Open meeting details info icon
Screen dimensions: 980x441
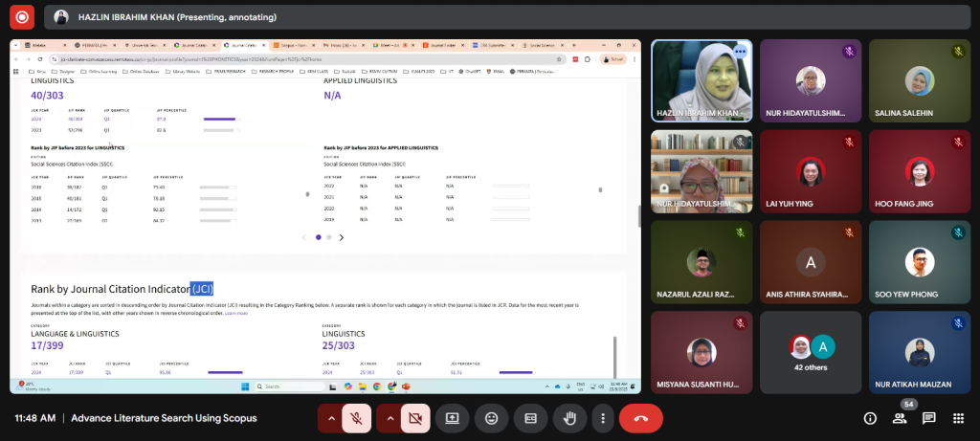870,418
